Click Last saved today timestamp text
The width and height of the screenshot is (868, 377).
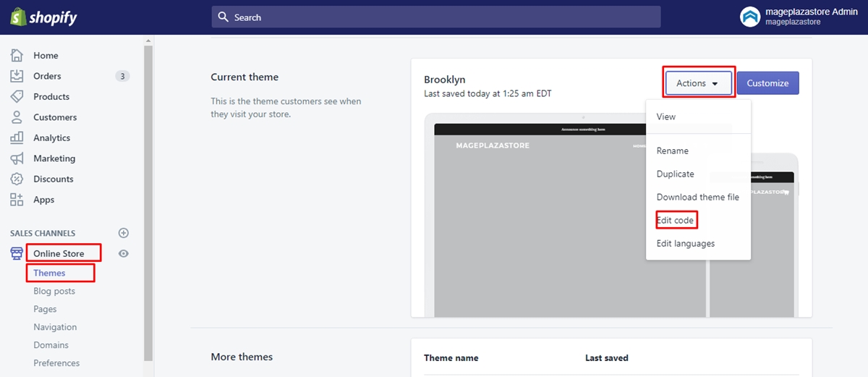click(x=488, y=93)
